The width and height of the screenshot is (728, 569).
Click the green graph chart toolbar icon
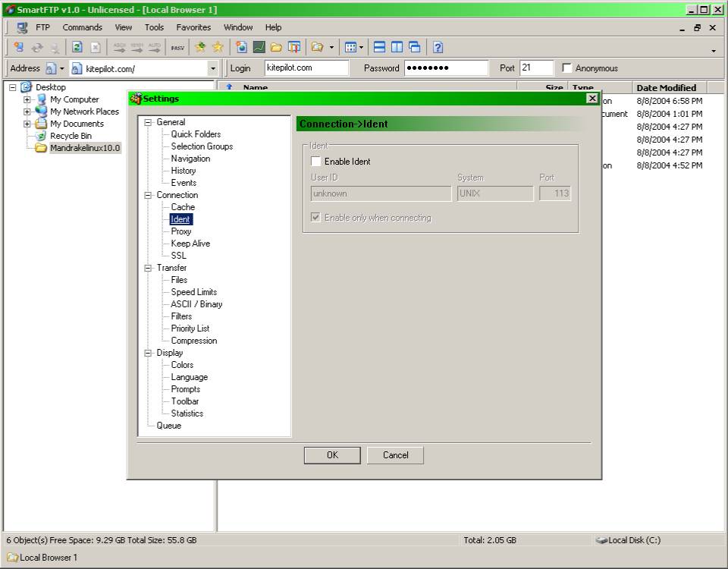point(259,47)
